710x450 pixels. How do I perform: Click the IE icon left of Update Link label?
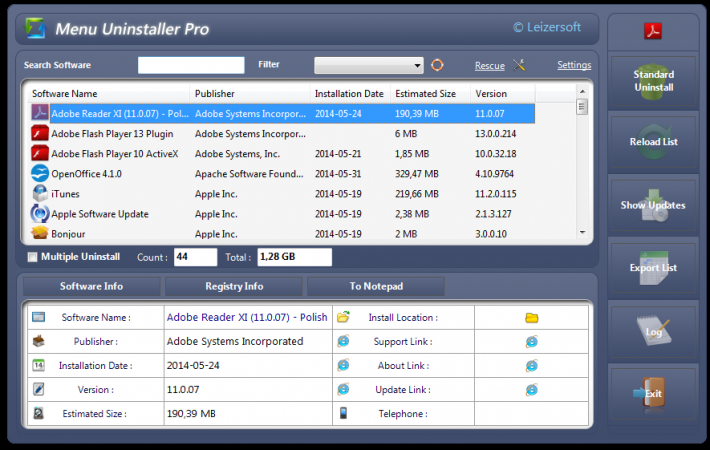click(x=343, y=389)
